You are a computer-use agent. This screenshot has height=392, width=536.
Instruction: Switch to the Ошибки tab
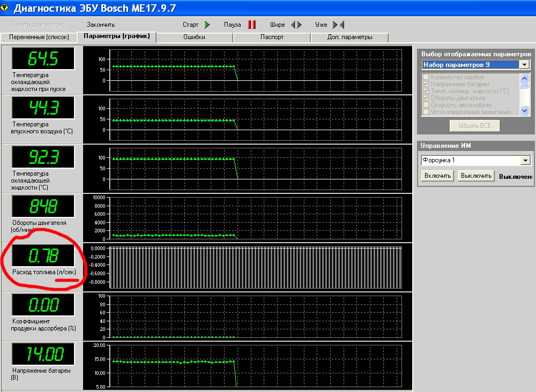coord(194,37)
